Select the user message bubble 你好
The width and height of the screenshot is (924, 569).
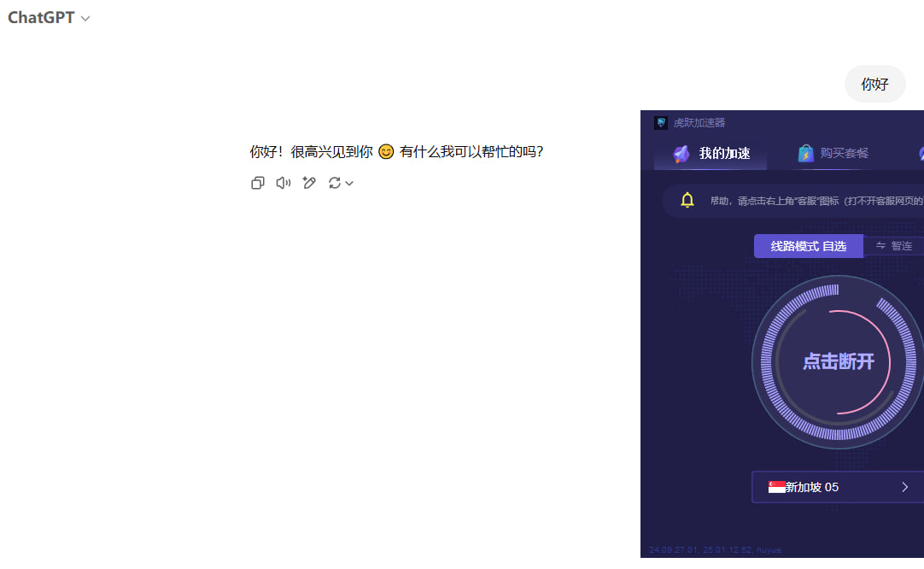click(x=874, y=85)
